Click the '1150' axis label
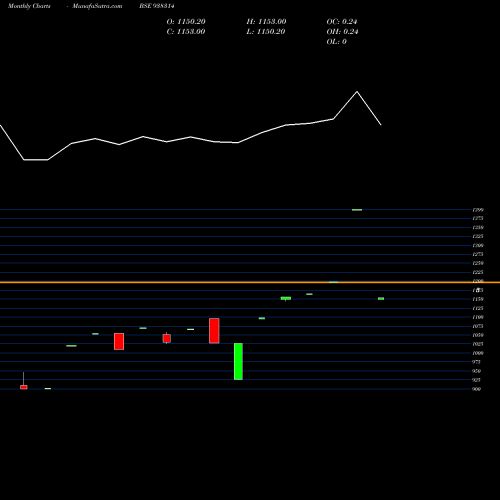This screenshot has height=500, width=500. pyautogui.click(x=478, y=299)
